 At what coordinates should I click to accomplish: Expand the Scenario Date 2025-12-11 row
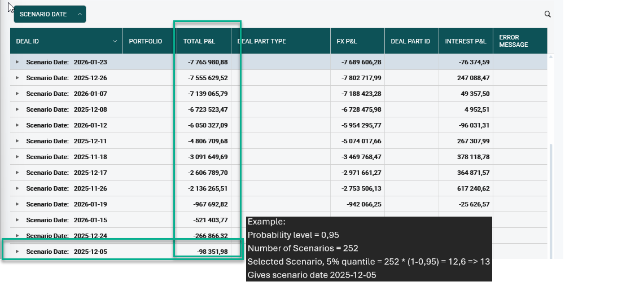point(17,141)
